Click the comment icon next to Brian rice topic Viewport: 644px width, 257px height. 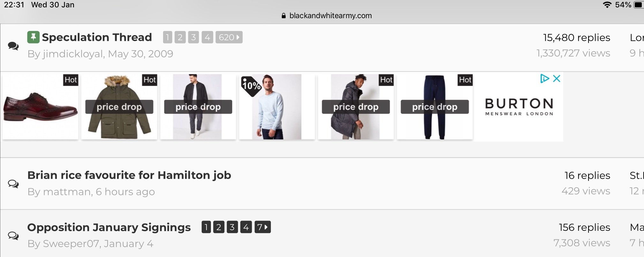(13, 184)
